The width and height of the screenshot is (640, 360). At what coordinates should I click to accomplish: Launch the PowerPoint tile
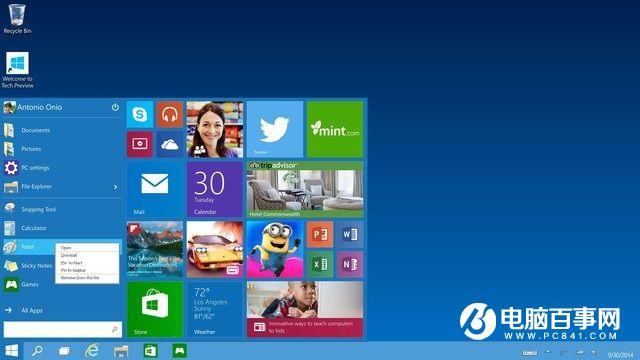320,234
